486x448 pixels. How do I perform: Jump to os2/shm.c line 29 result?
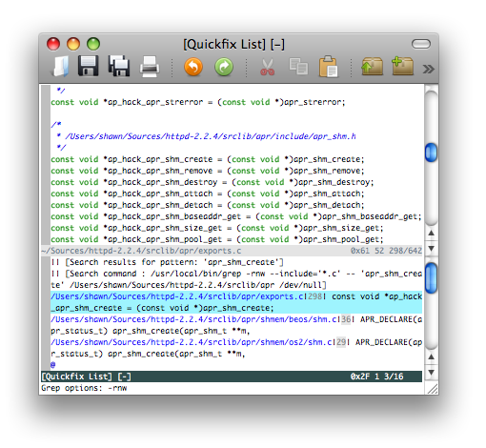pos(236,348)
